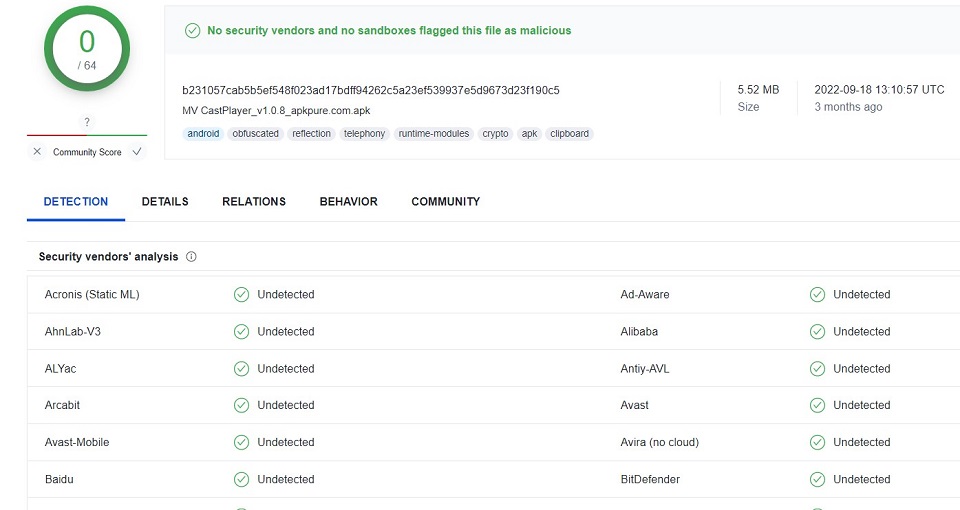Screen dimensions: 960x510
Task: Select the apk tag
Action: click(530, 133)
